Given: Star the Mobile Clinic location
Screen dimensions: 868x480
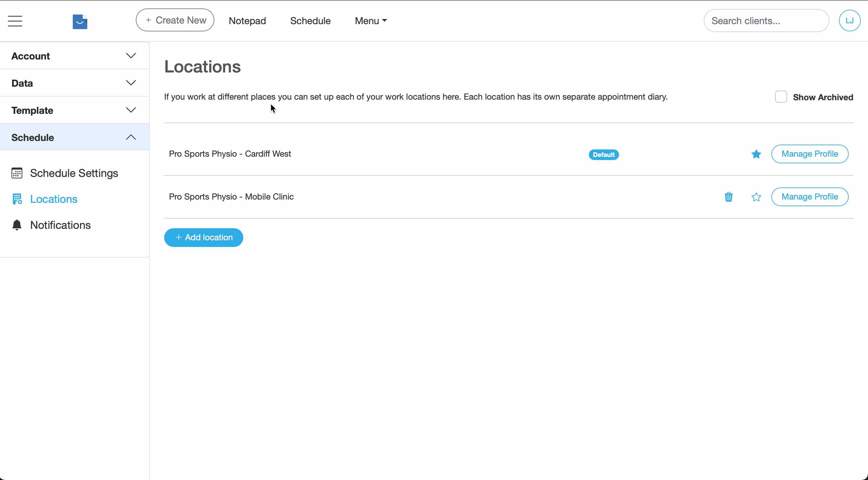Looking at the screenshot, I should tap(756, 197).
